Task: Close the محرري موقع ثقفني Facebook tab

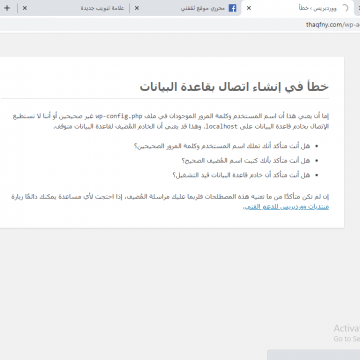Action: pos(137,8)
